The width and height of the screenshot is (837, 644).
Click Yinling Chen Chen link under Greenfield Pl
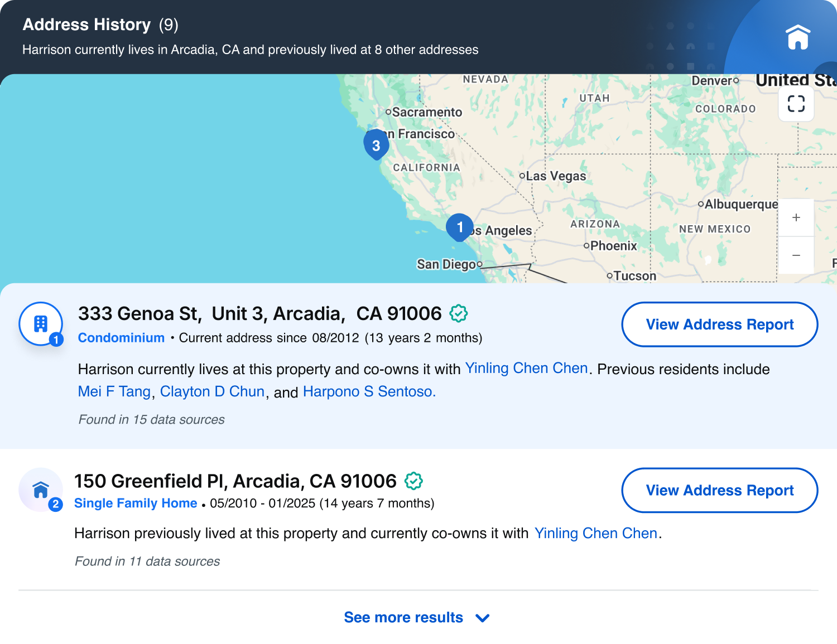click(595, 533)
